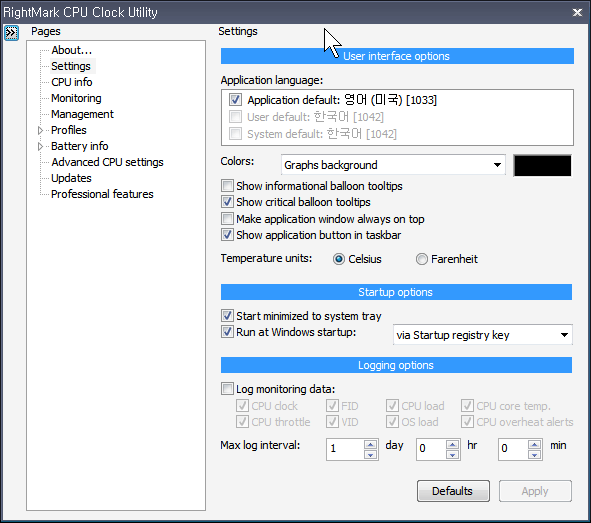Uncheck Show application button in taskbar
Screen dimensions: 591x523
pos(227,235)
